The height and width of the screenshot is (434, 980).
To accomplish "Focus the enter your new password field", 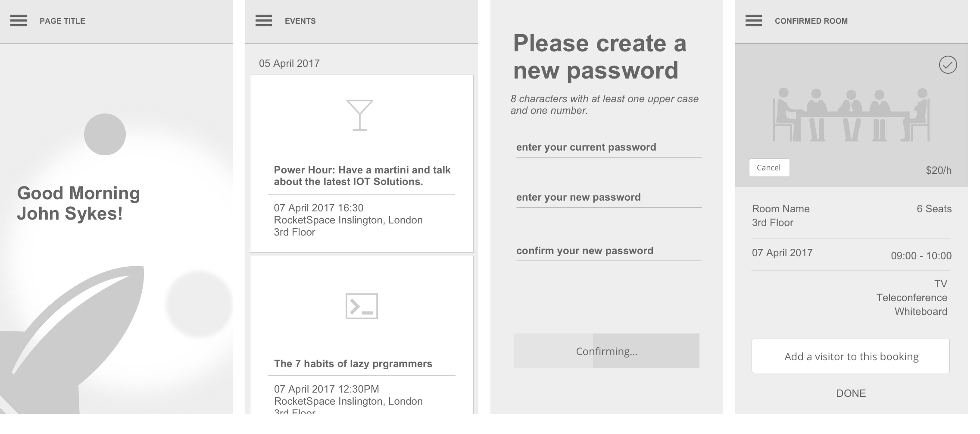I will point(609,198).
